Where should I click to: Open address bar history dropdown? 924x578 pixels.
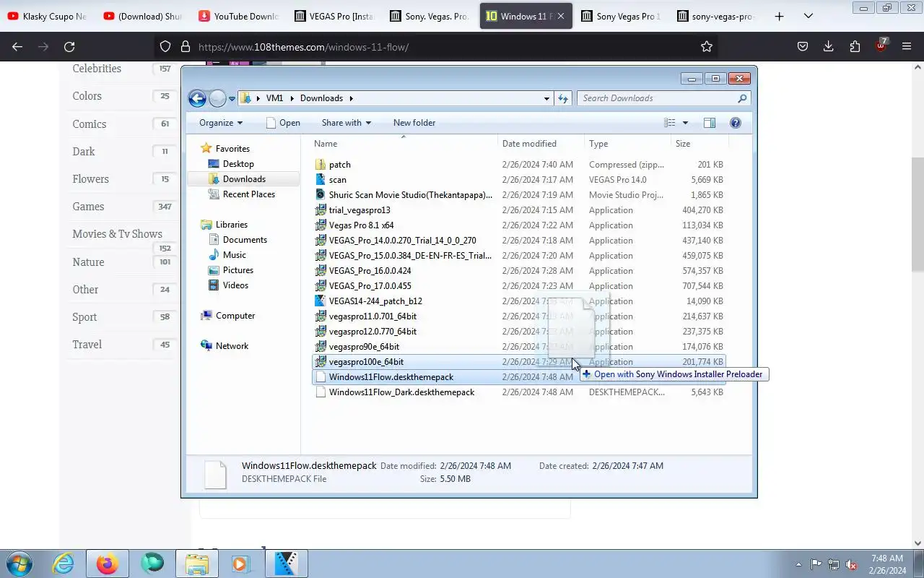[546, 98]
